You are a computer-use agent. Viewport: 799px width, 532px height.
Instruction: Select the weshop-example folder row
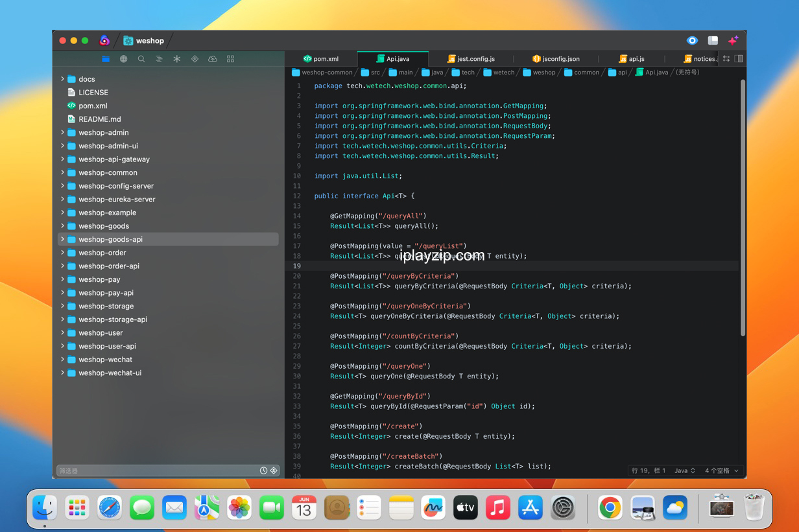coord(168,213)
